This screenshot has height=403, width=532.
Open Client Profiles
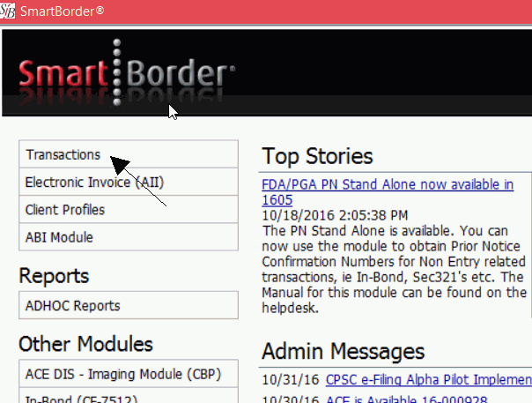129,209
